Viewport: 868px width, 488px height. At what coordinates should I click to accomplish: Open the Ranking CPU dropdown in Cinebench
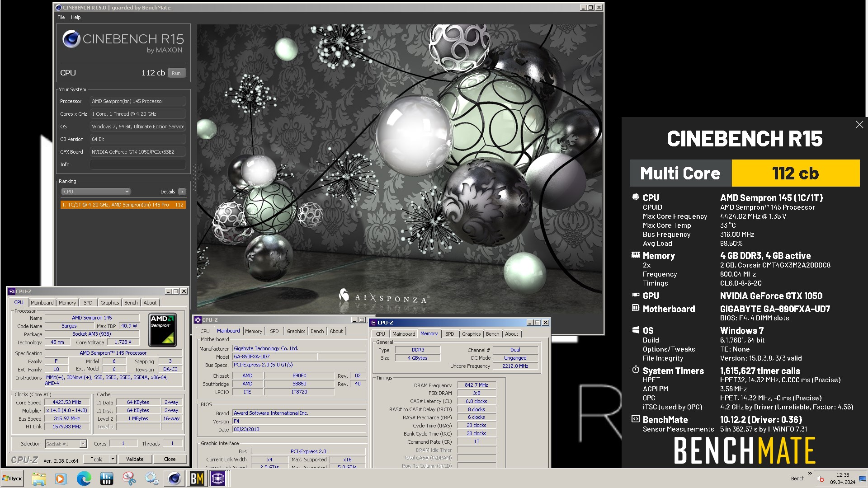point(96,192)
